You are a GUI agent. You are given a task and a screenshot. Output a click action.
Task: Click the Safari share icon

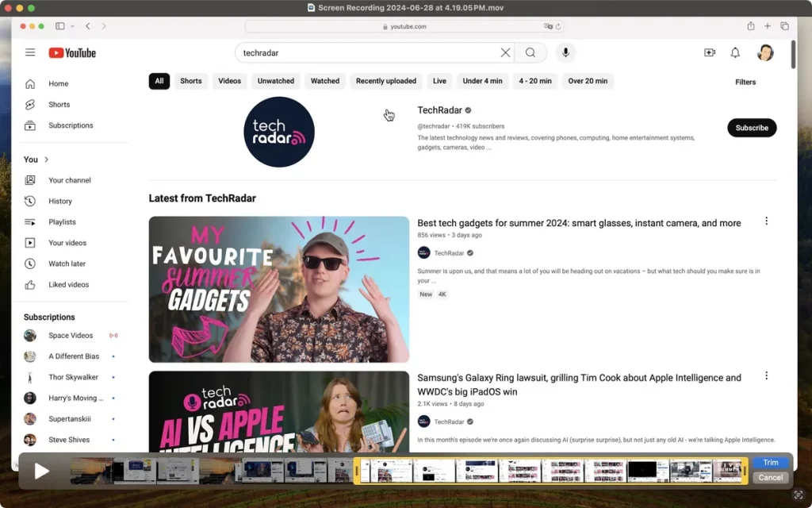point(750,26)
